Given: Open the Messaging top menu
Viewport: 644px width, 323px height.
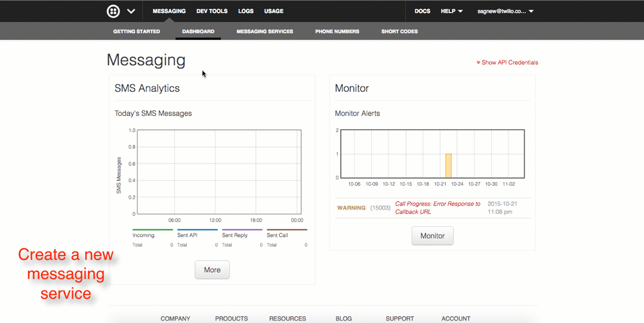Looking at the screenshot, I should 170,11.
